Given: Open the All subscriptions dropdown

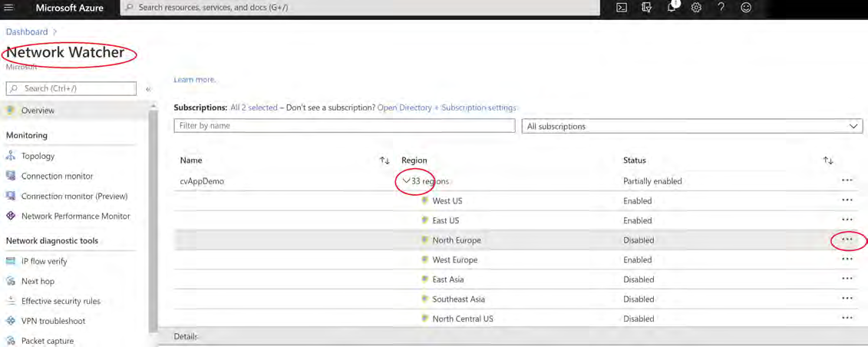Looking at the screenshot, I should coord(692,126).
